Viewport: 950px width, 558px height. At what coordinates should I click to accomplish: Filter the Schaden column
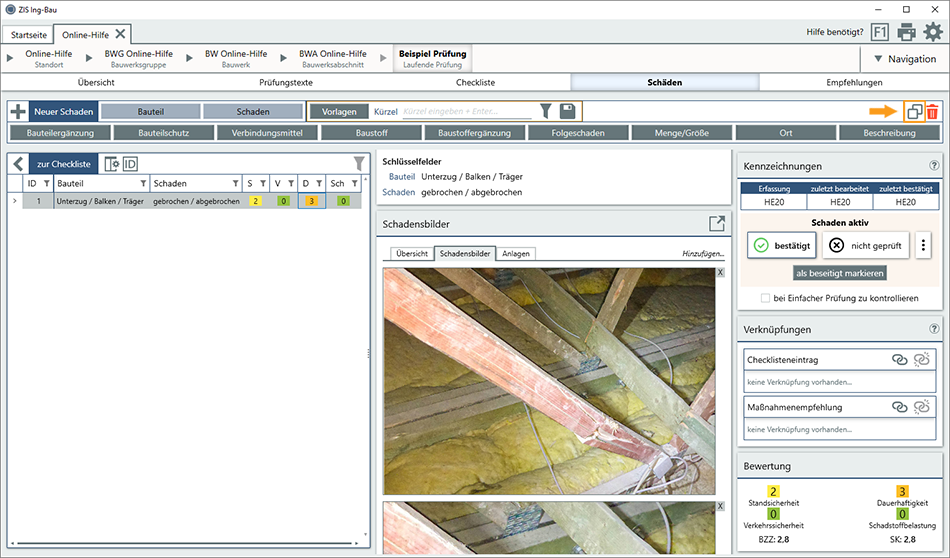tap(236, 183)
